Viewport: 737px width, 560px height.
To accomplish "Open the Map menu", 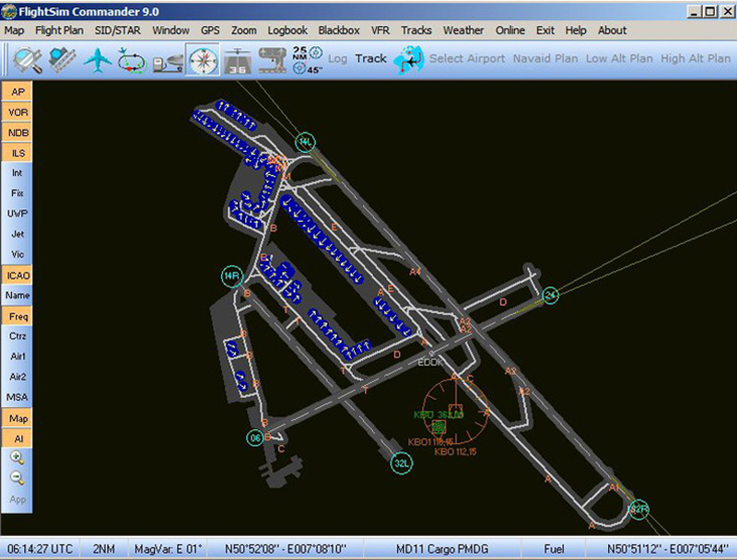I will tap(14, 30).
